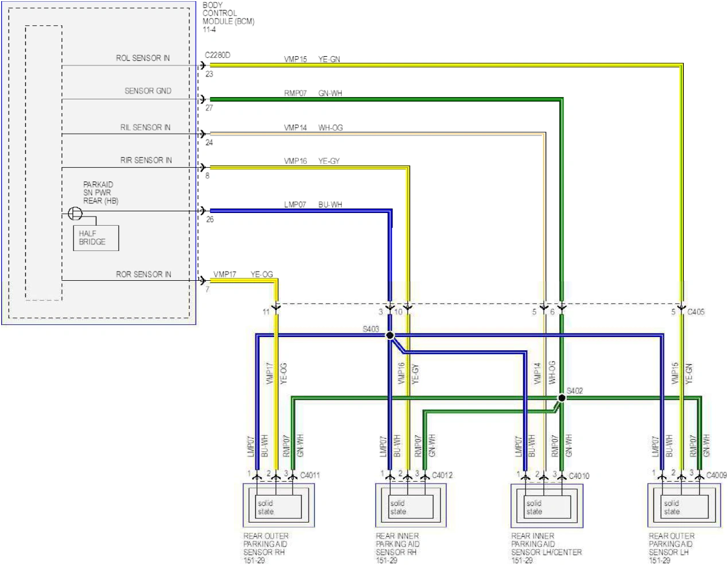This screenshot has width=728, height=565.
Task: Click pin number 7 at C2280D
Action: [x=208, y=289]
